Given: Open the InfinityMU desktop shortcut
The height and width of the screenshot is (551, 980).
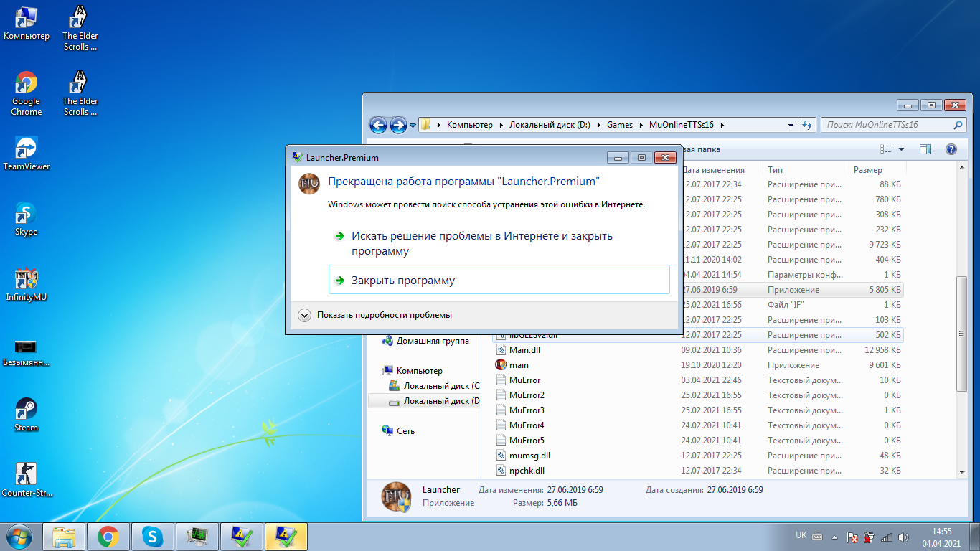Looking at the screenshot, I should click(x=26, y=283).
